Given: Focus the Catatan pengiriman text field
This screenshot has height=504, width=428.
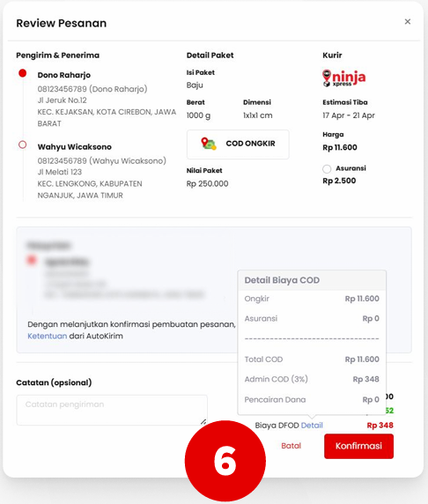Looking at the screenshot, I should coord(112,410).
